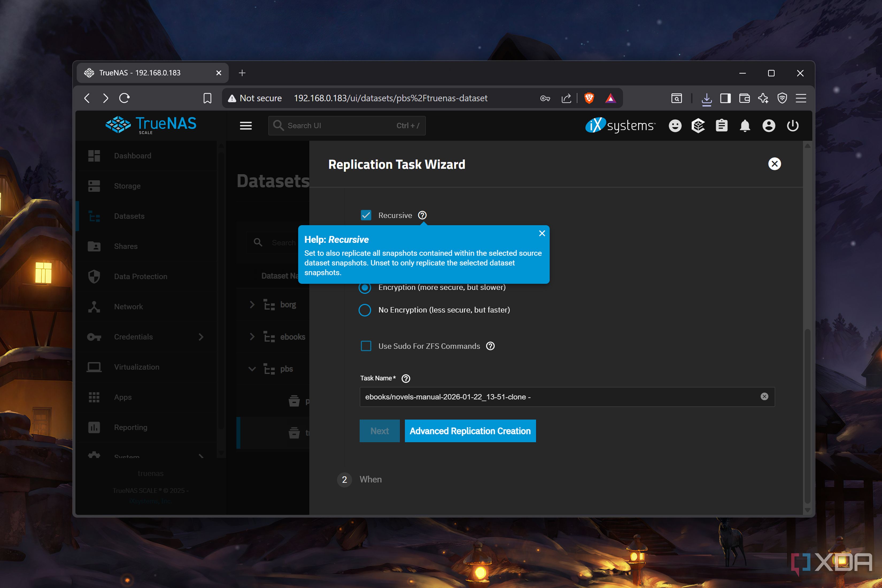
Task: Open alerts bell notifications
Action: [745, 126]
